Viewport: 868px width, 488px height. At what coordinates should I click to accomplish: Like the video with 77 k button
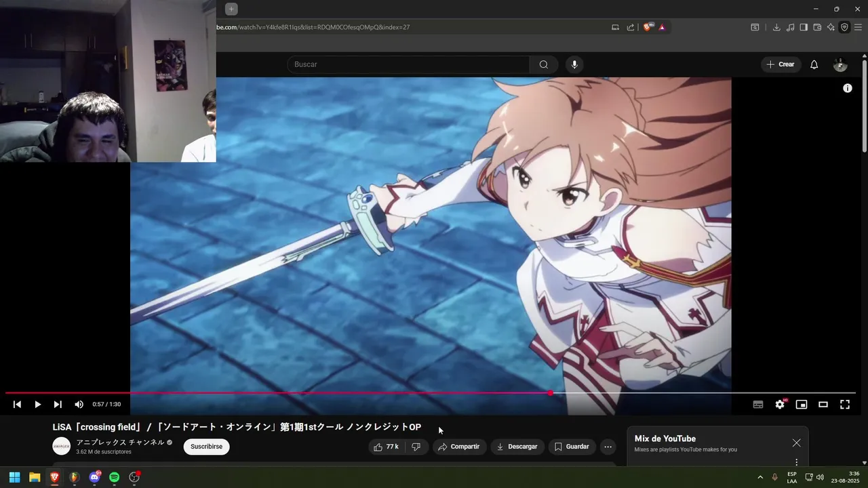tap(386, 447)
